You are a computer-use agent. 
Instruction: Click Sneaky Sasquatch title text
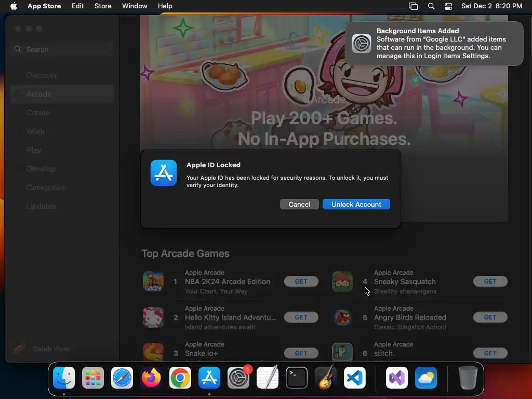404,282
